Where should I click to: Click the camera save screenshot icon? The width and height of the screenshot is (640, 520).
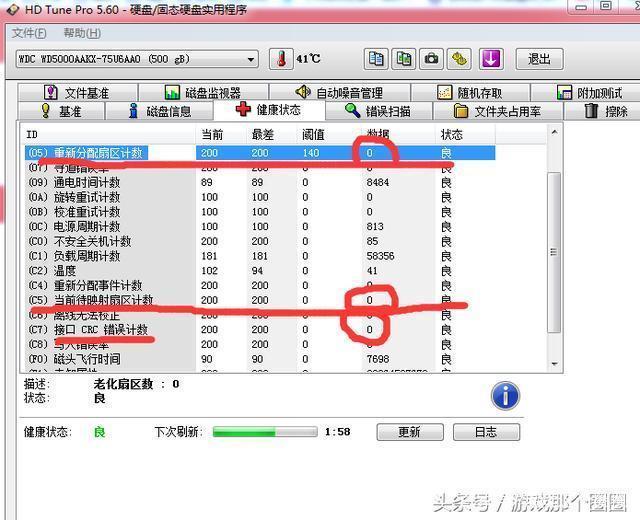coord(431,59)
